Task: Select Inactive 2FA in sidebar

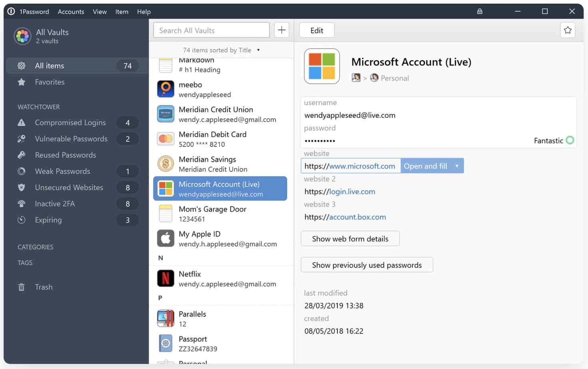Action: coord(77,204)
